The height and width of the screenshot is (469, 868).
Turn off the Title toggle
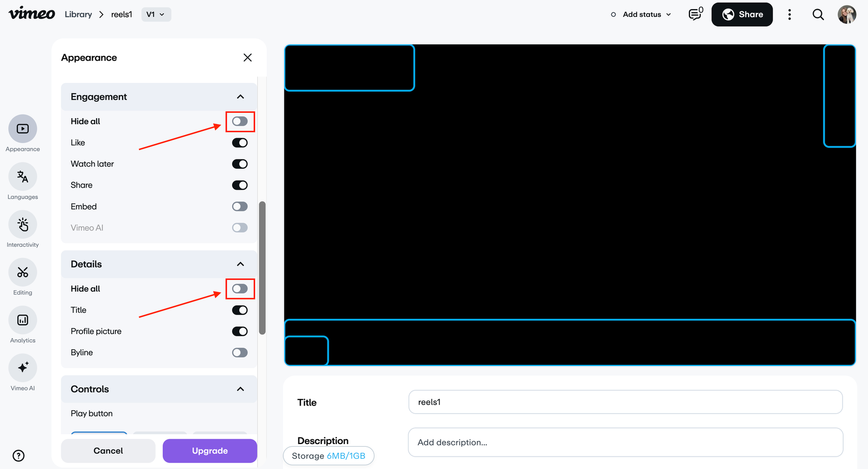pyautogui.click(x=240, y=310)
